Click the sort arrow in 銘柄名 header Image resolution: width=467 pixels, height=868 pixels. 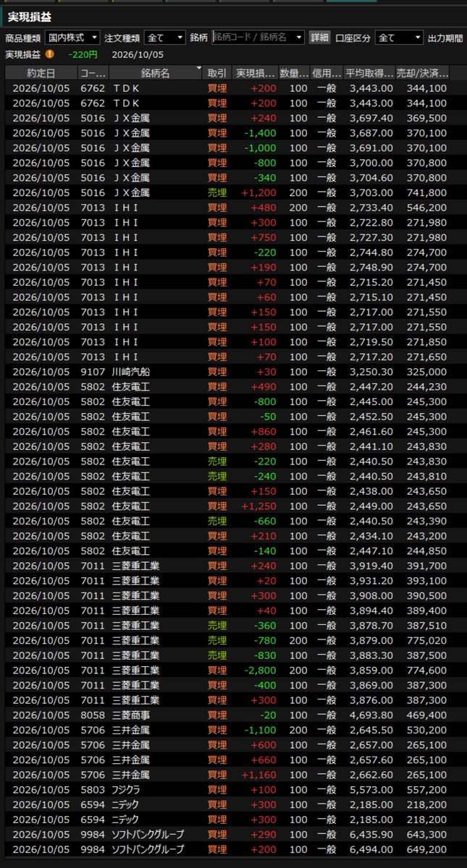click(198, 69)
